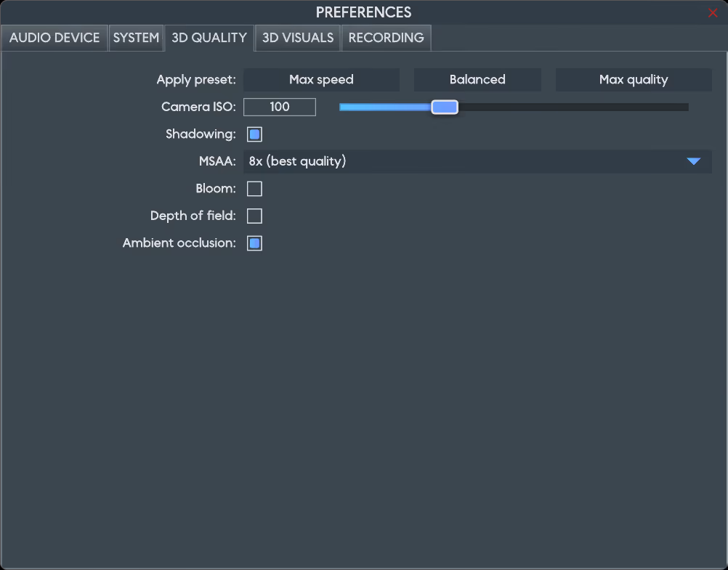
Task: Click the 'Apply preset:' label
Action: [196, 80]
